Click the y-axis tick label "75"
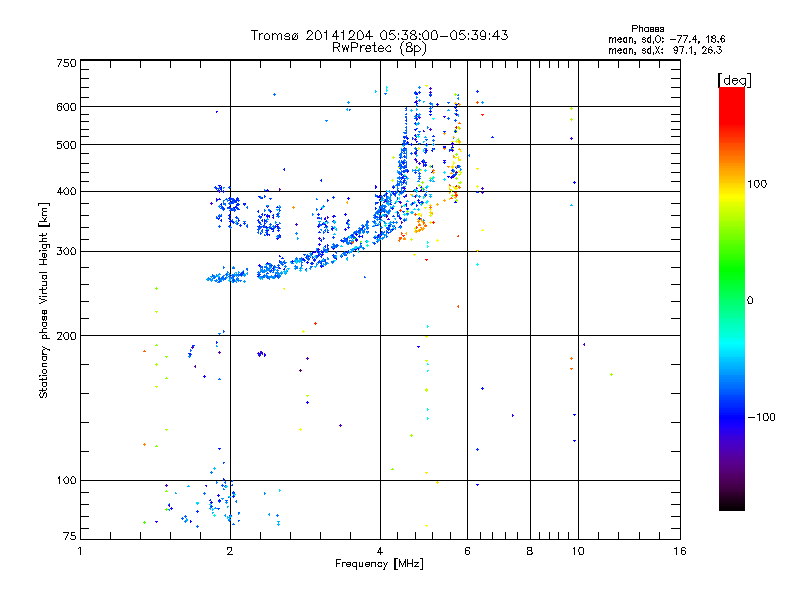The width and height of the screenshot is (800, 600). point(70,536)
